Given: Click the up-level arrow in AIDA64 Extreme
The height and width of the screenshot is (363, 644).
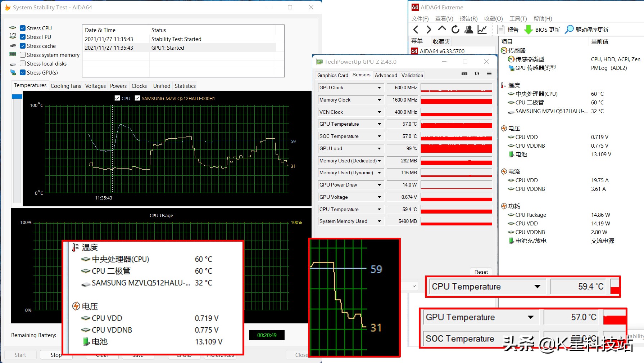Looking at the screenshot, I should 442,29.
